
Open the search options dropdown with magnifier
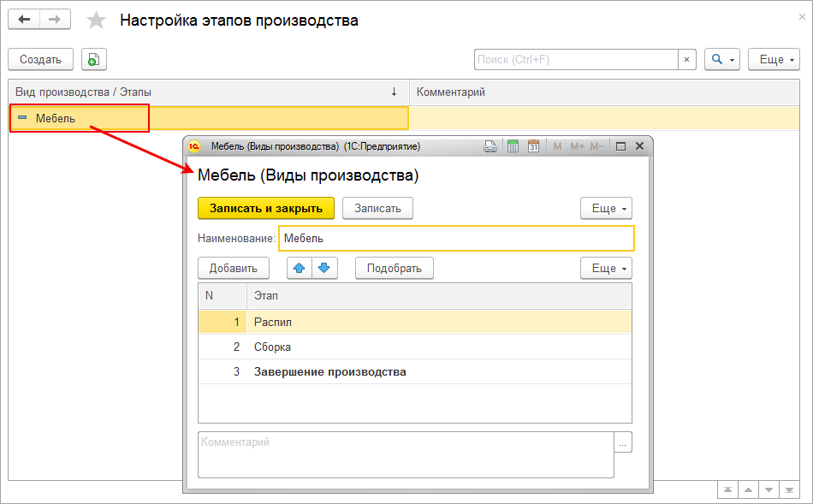pos(721,59)
